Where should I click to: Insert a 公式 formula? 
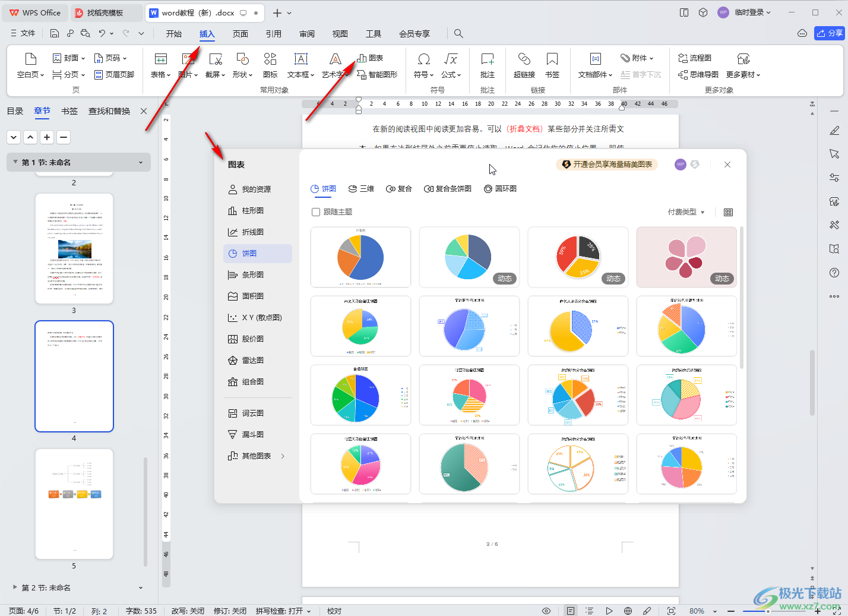coord(451,65)
